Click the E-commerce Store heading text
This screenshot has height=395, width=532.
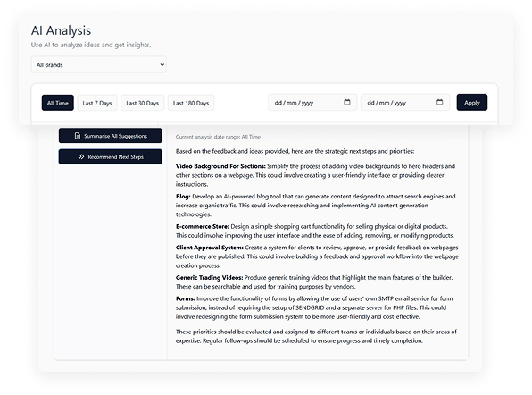pyautogui.click(x=203, y=226)
